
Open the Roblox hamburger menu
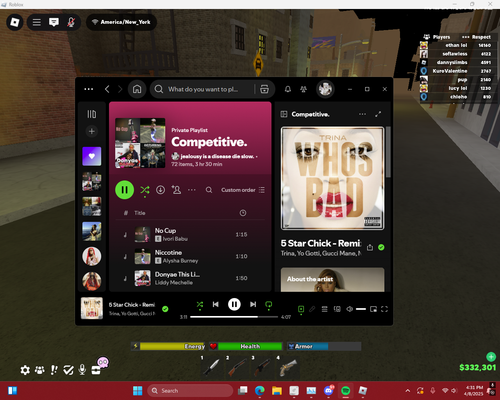37,22
